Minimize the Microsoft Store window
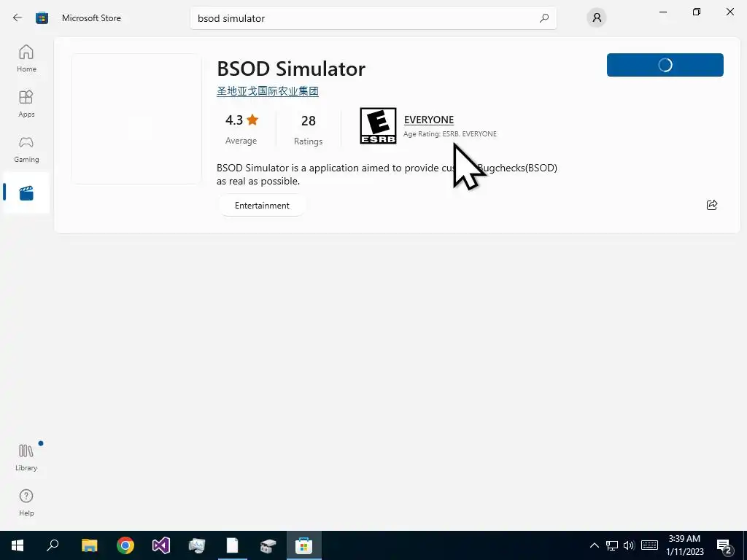Viewport: 747px width, 560px height. click(x=662, y=12)
